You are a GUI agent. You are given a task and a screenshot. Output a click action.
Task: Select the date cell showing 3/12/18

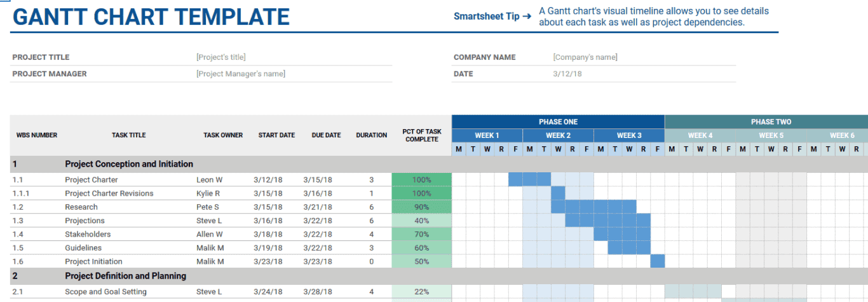567,74
